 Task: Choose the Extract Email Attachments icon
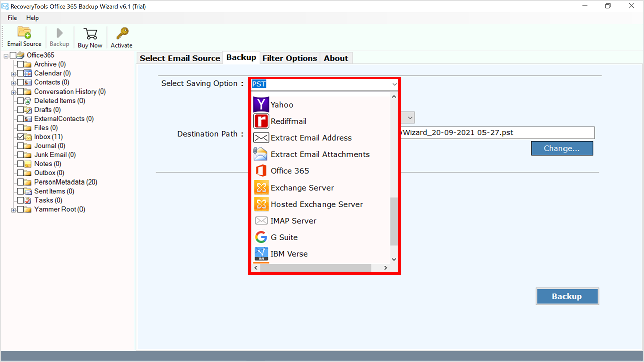point(261,154)
